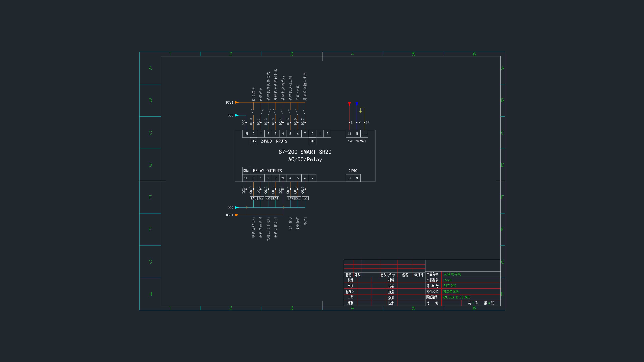Select the 1M input common terminal
The height and width of the screenshot is (362, 644).
pyautogui.click(x=246, y=134)
